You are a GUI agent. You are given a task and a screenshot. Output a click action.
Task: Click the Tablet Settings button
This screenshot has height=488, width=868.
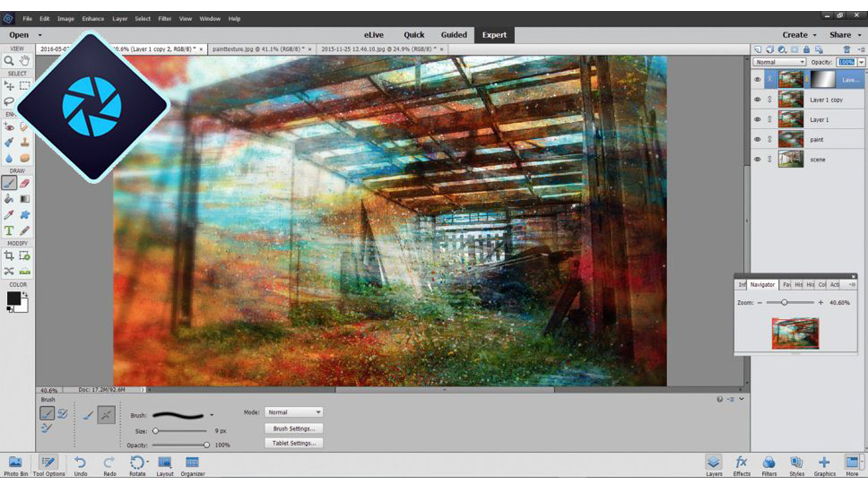pos(293,443)
